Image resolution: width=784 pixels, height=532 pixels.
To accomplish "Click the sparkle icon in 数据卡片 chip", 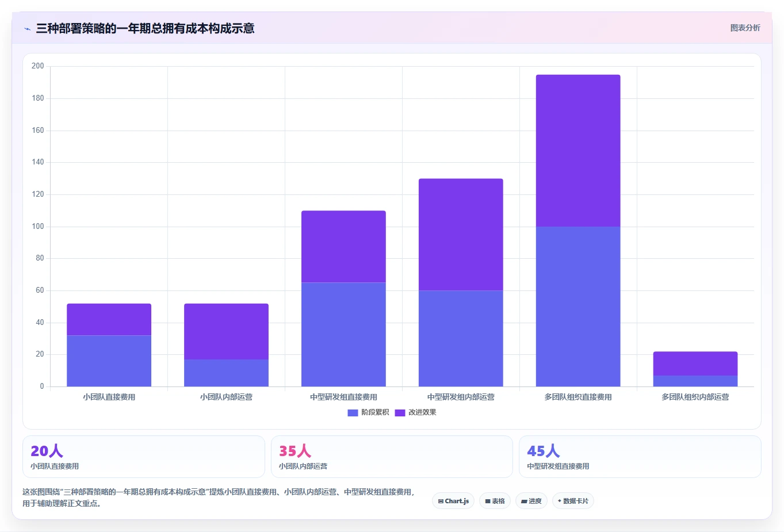I will pos(559,501).
